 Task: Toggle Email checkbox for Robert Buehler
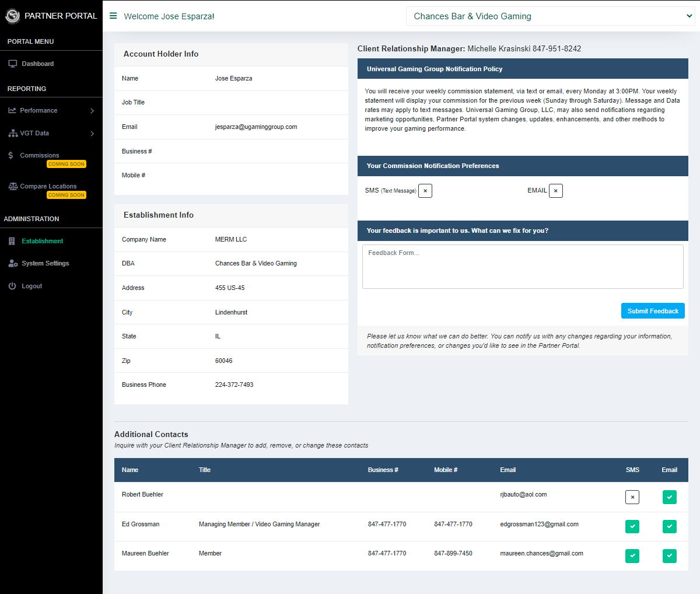coord(670,497)
